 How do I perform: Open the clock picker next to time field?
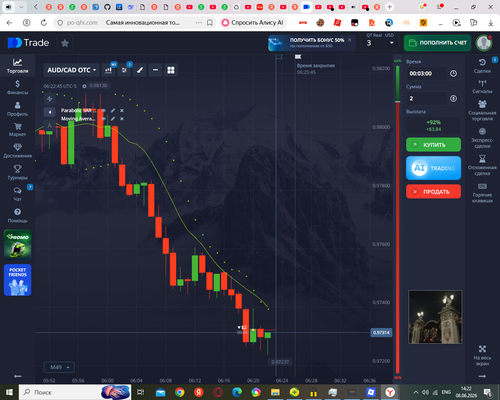(453, 73)
